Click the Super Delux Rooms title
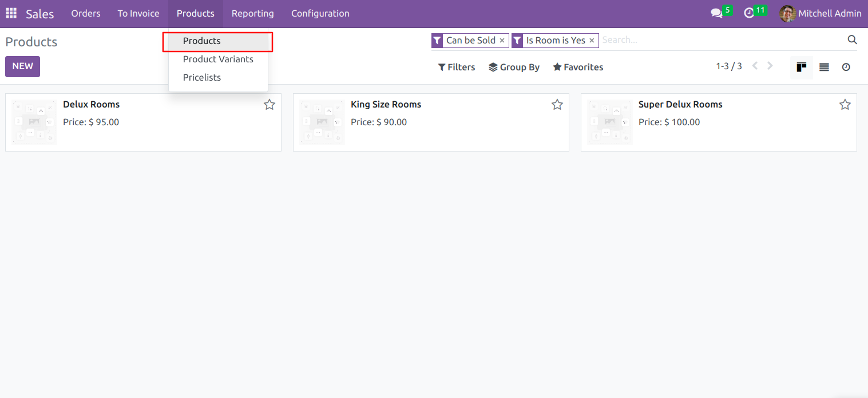 pos(680,105)
